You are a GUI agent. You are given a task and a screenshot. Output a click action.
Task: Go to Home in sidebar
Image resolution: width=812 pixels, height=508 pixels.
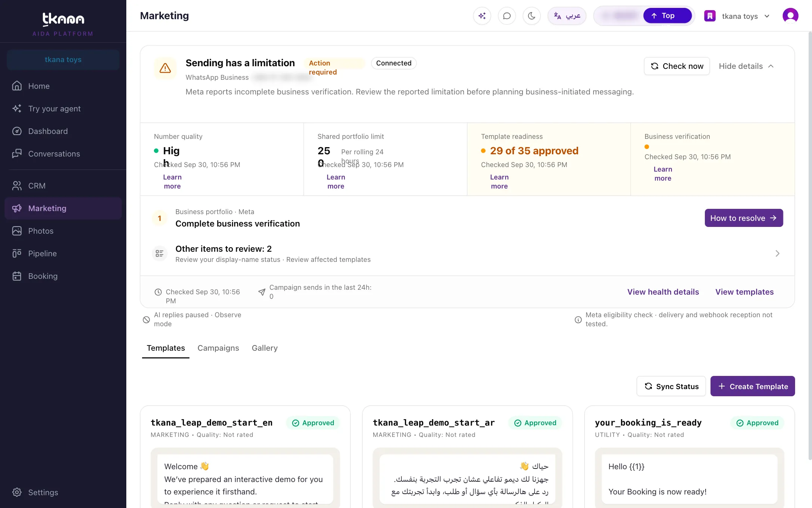pos(63,86)
